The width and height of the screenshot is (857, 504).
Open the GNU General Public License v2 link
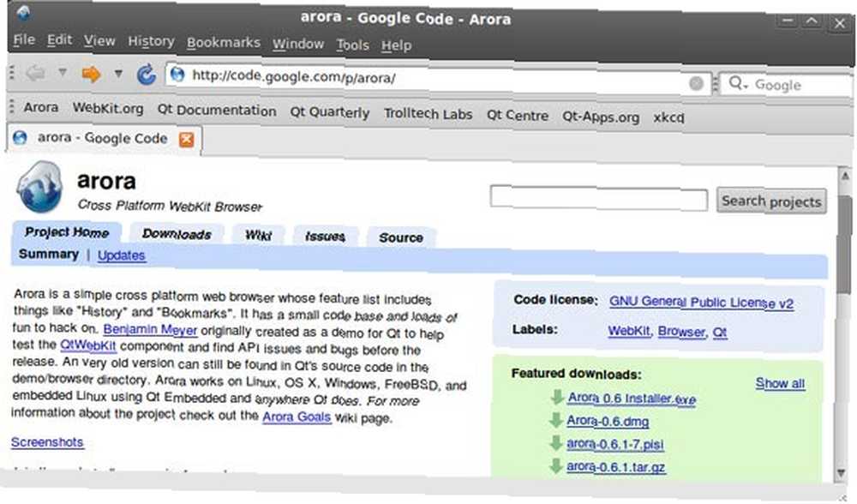coord(701,303)
